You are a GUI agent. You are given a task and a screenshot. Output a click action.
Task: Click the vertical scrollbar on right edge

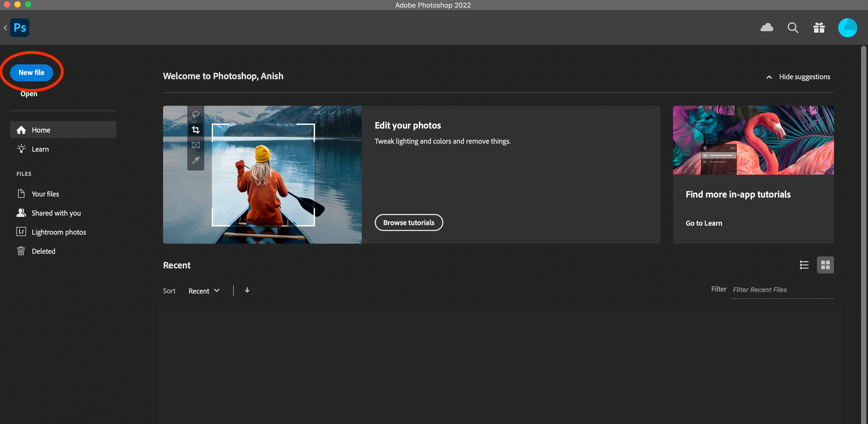point(864,234)
